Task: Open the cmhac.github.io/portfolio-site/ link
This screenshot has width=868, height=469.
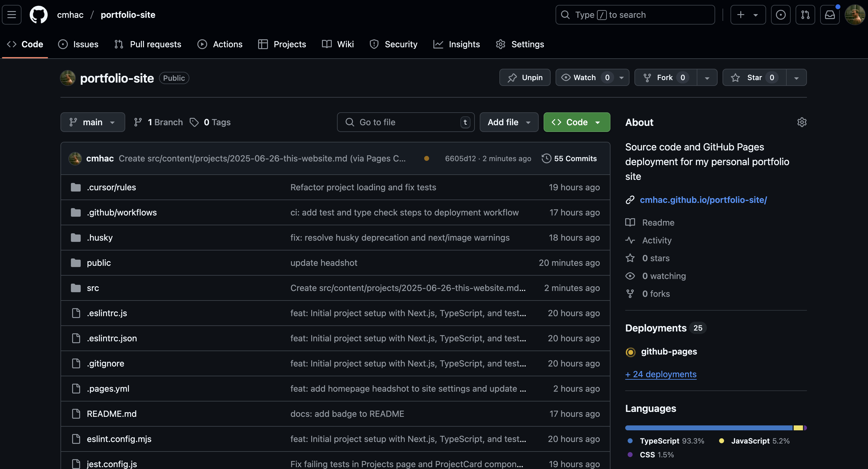Action: [703, 200]
